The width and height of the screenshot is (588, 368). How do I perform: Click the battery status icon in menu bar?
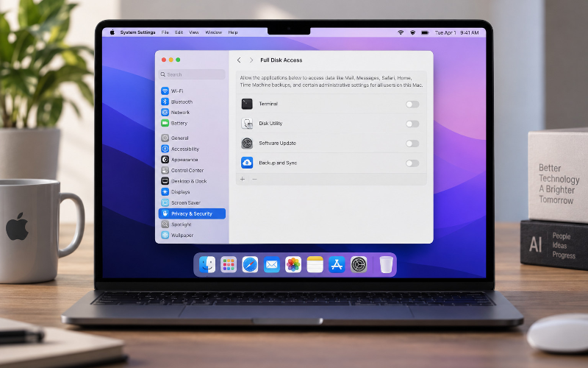coord(425,32)
